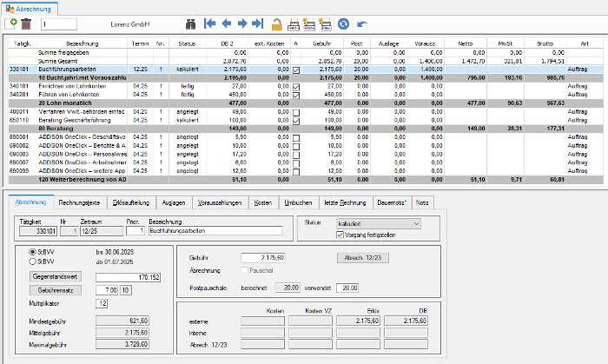Click the 120 Weiterberechnung group row
608x364 pixels.
point(306,180)
